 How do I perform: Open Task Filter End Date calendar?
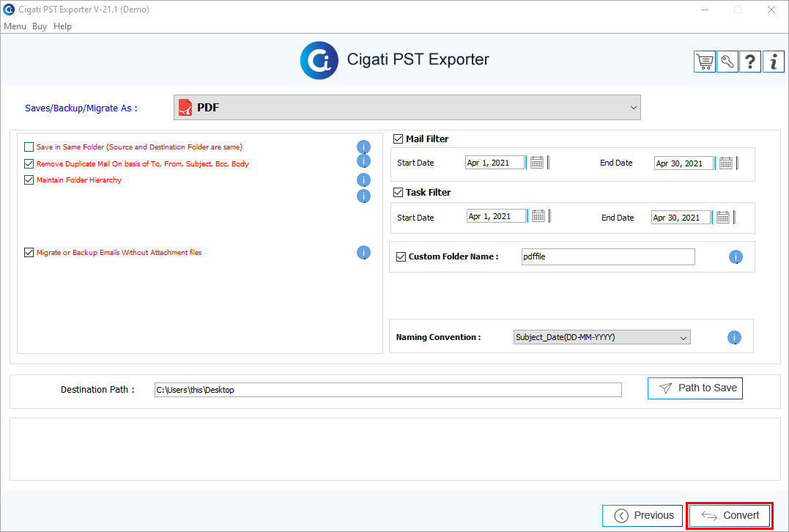click(x=723, y=218)
